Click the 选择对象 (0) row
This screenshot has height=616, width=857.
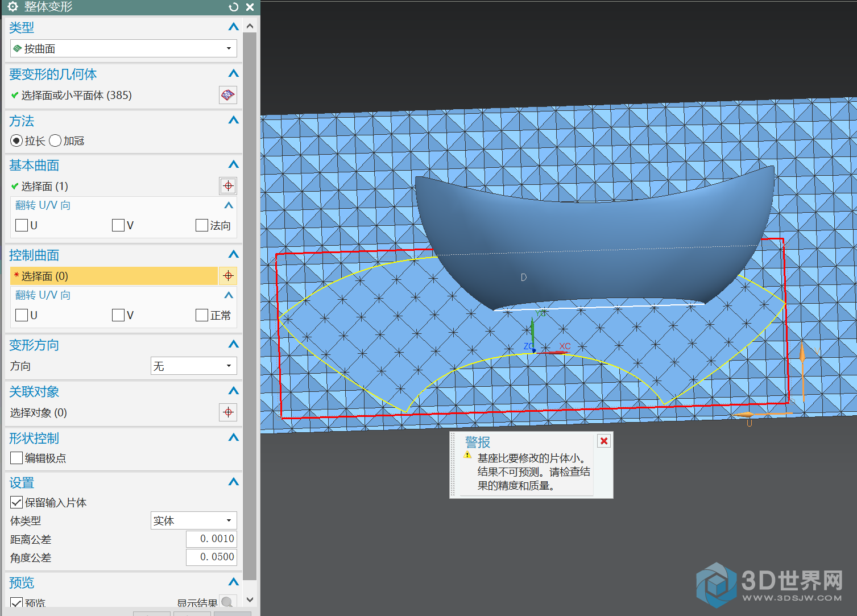114,412
